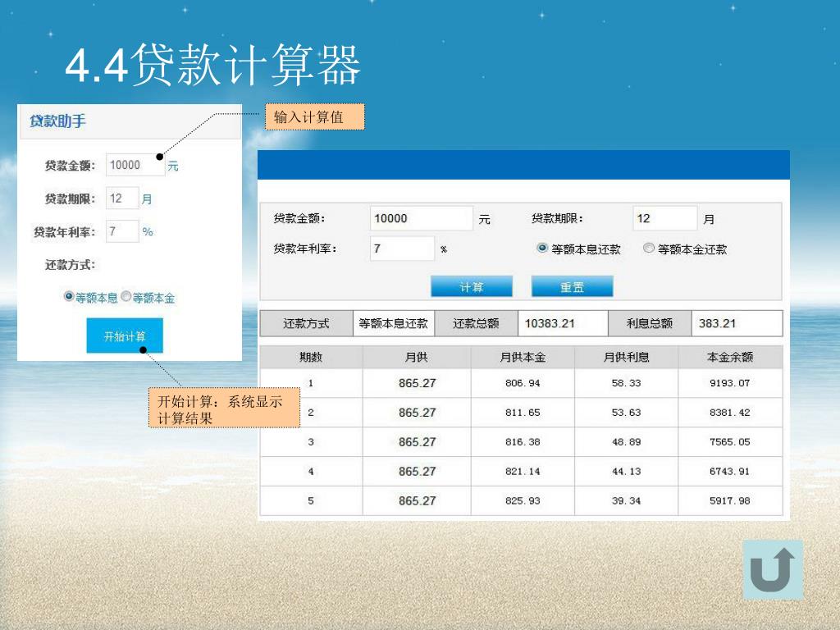Click the 等额本息还款 cell in summary row
The height and width of the screenshot is (630, 840).
[x=393, y=323]
